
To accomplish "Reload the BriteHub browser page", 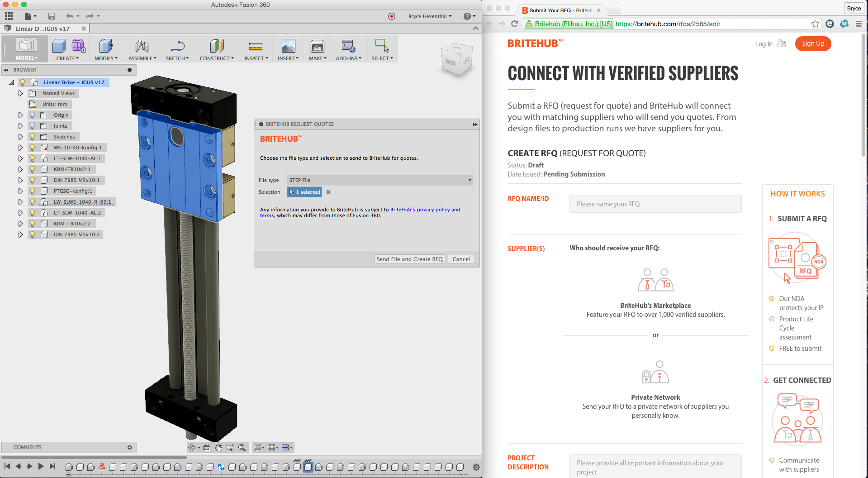I will click(514, 24).
